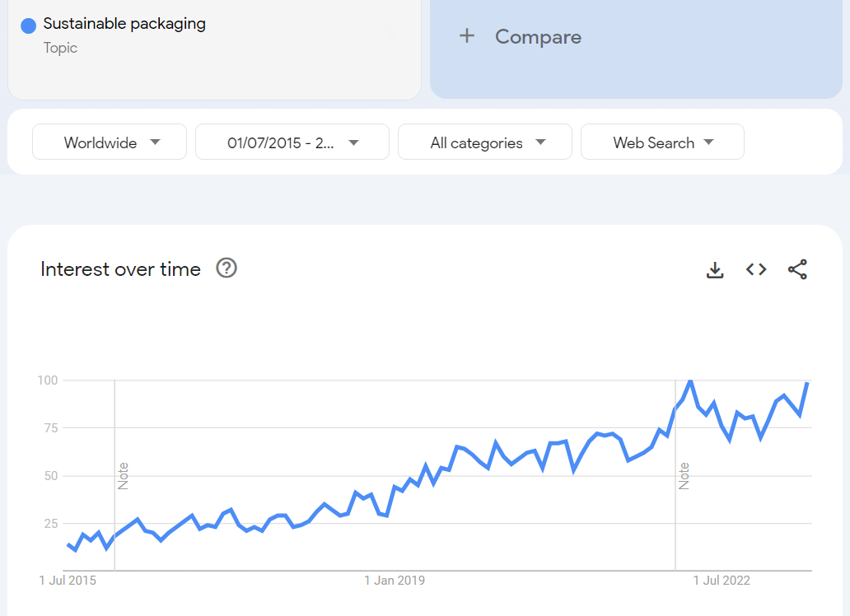Screen dimensions: 850x616
Task: Click the plus icon beside Compare
Action: pyautogui.click(x=467, y=36)
